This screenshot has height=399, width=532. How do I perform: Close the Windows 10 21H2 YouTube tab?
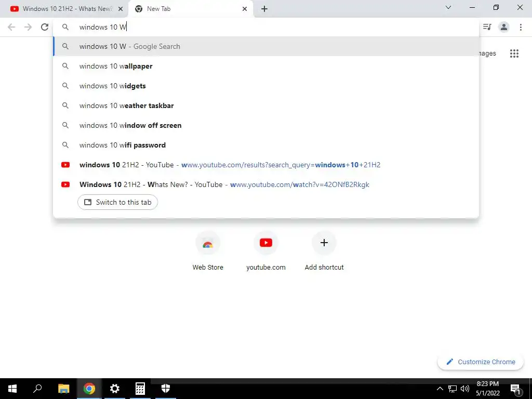click(x=121, y=9)
